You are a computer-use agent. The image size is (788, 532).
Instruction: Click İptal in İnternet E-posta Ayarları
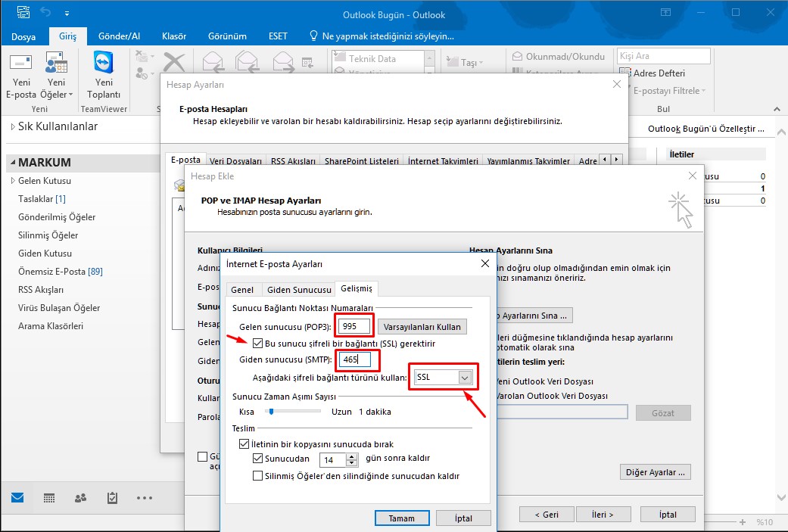[x=463, y=518]
